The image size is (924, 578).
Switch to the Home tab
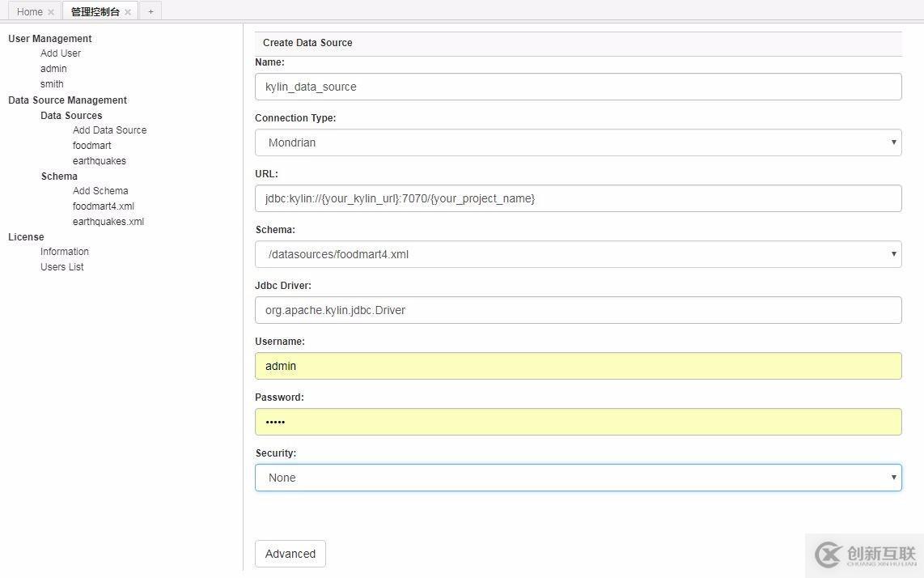[29, 12]
